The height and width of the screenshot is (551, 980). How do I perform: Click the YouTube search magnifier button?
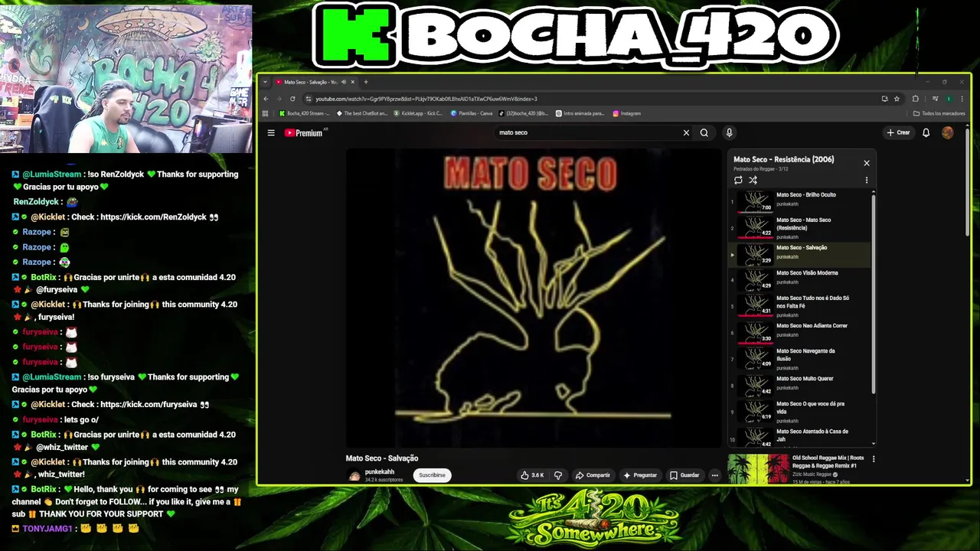click(704, 132)
